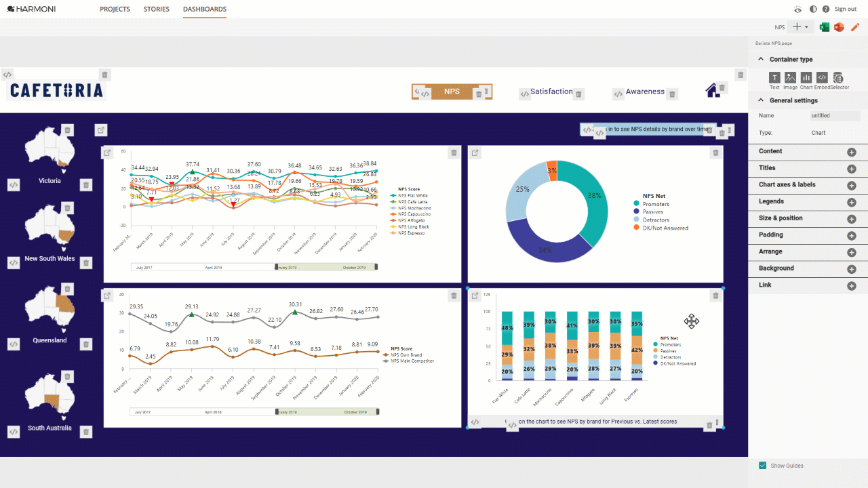
Task: Expand the Chart axes & labels section
Action: [852, 186]
